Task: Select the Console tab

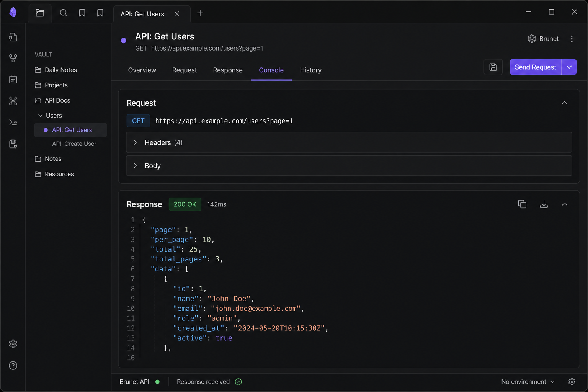Action: click(271, 70)
